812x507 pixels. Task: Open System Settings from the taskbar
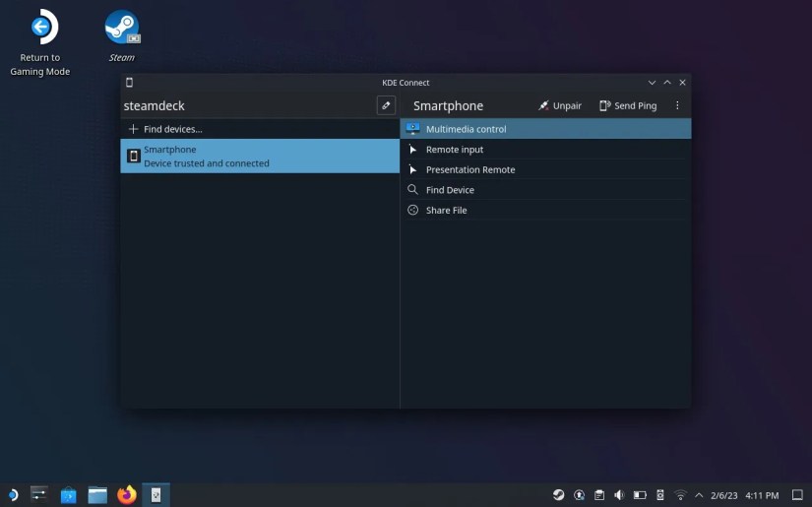pos(39,495)
